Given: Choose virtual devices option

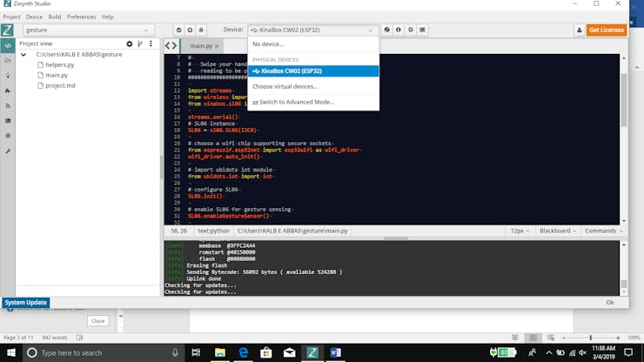Looking at the screenshot, I should (313, 87).
